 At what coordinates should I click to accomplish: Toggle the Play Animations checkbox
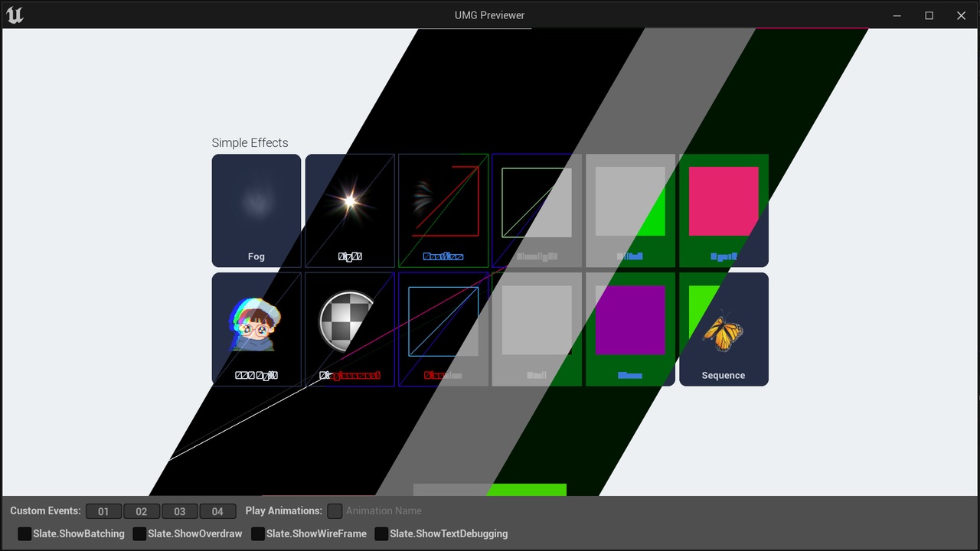[335, 511]
